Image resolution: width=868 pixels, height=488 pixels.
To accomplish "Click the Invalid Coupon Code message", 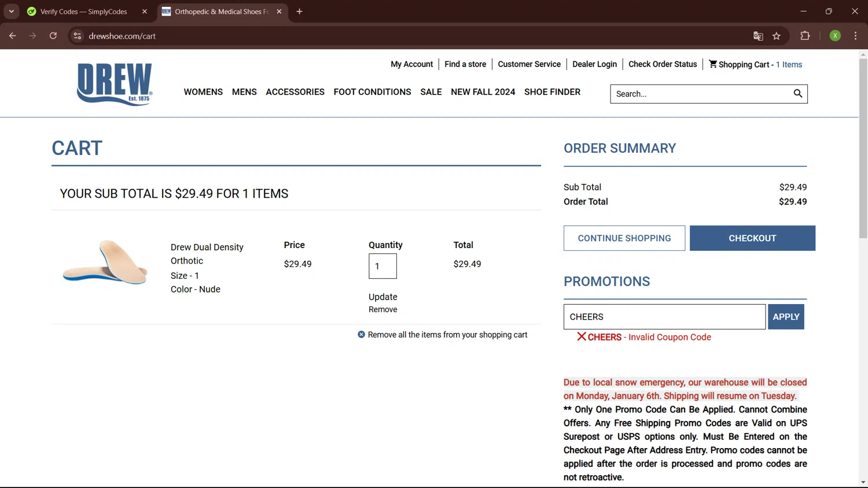I will click(x=670, y=337).
